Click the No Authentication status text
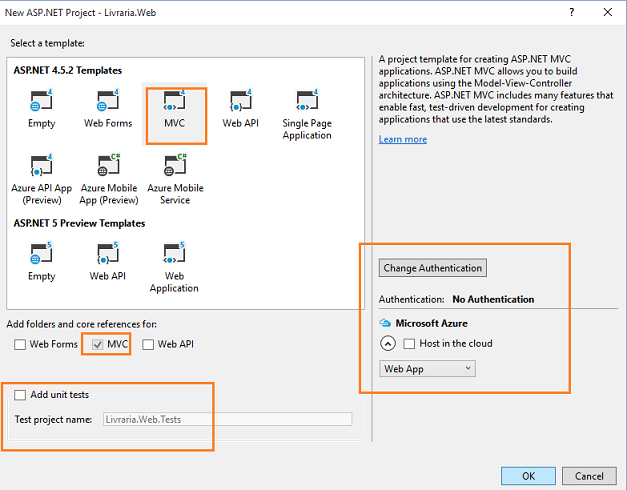This screenshot has height=490, width=627. tap(493, 299)
